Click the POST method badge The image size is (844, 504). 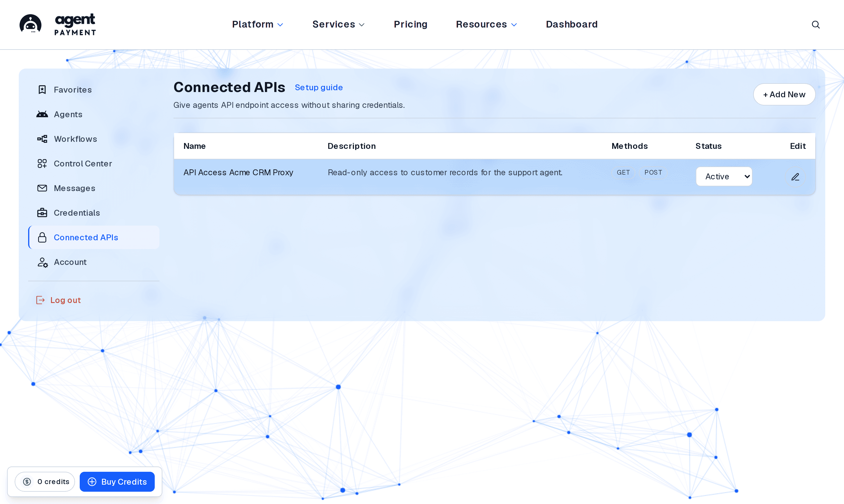tap(653, 173)
